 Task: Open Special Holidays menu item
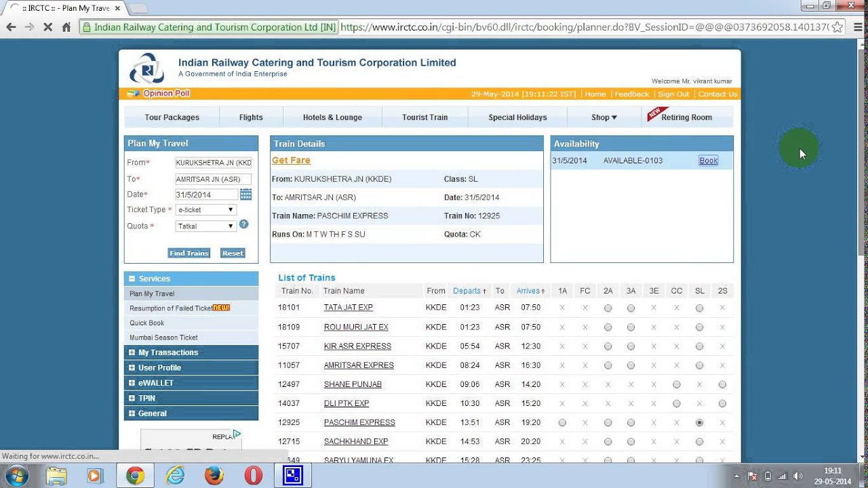(517, 117)
